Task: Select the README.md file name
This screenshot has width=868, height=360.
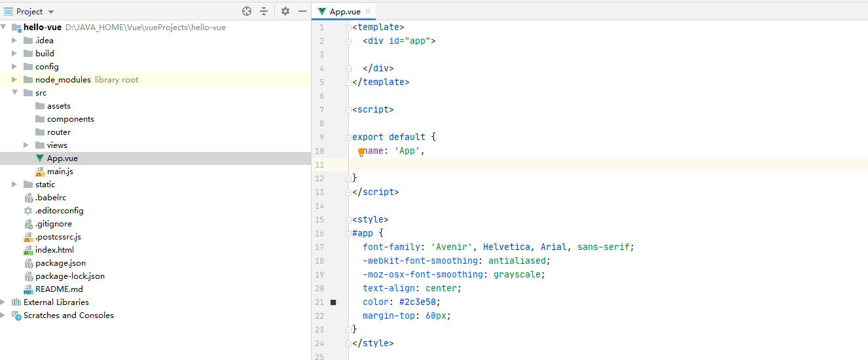Action: pos(59,289)
